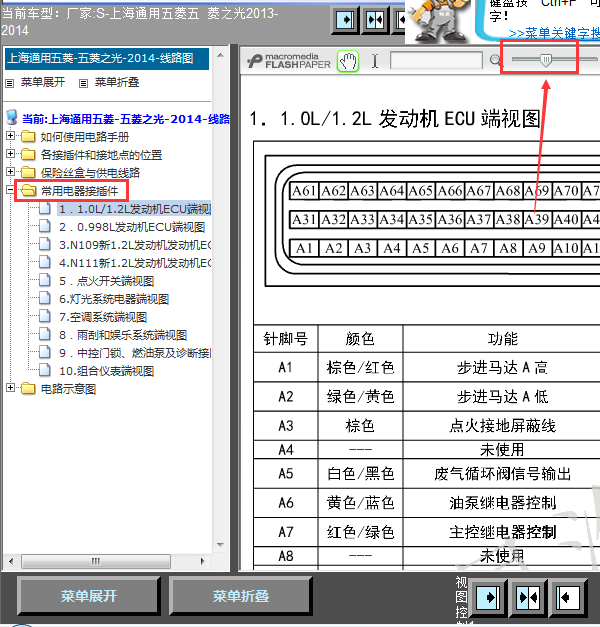Click the mechanic cartoon mascot image
This screenshot has width=600, height=627.
point(438,21)
